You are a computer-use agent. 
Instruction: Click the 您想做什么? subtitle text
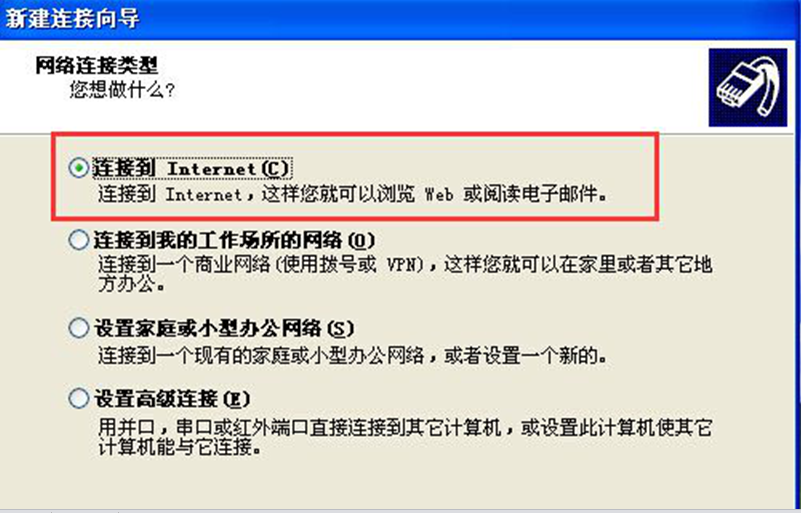pos(122,90)
